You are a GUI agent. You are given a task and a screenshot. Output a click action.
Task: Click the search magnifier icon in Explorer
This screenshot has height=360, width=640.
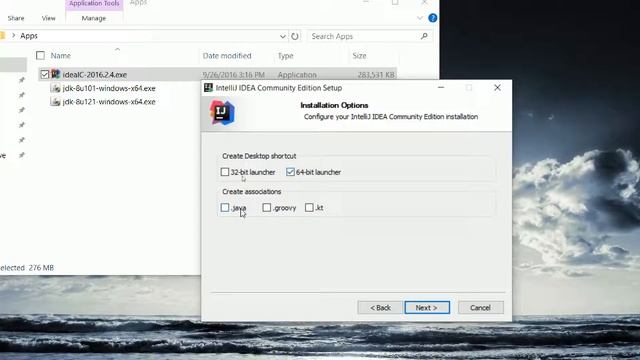coord(424,36)
